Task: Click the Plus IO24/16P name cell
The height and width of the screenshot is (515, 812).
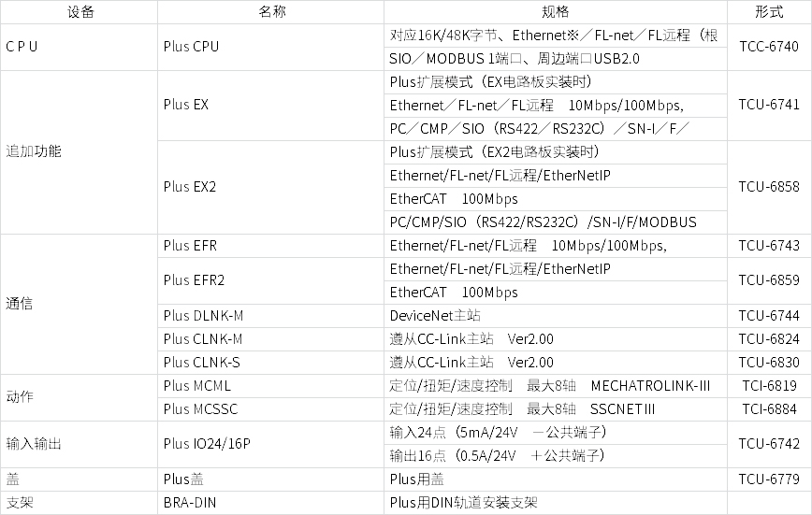Action: point(207,444)
